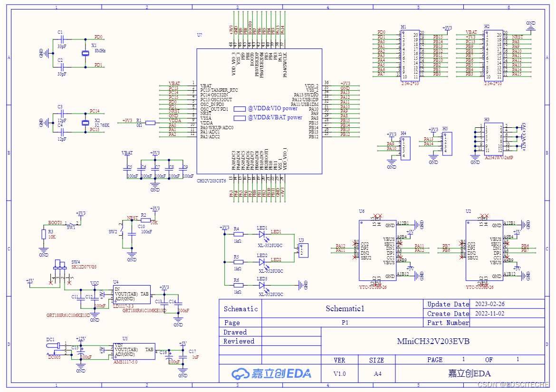This screenshot has height=392, width=556.
Task: Click the 'Create Date' field label
Action: (x=448, y=314)
